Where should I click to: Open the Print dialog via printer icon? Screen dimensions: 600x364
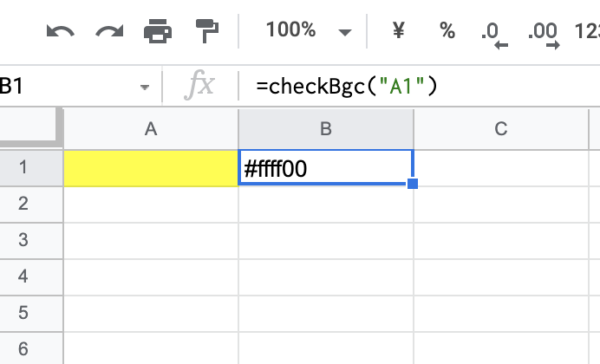pos(158,31)
